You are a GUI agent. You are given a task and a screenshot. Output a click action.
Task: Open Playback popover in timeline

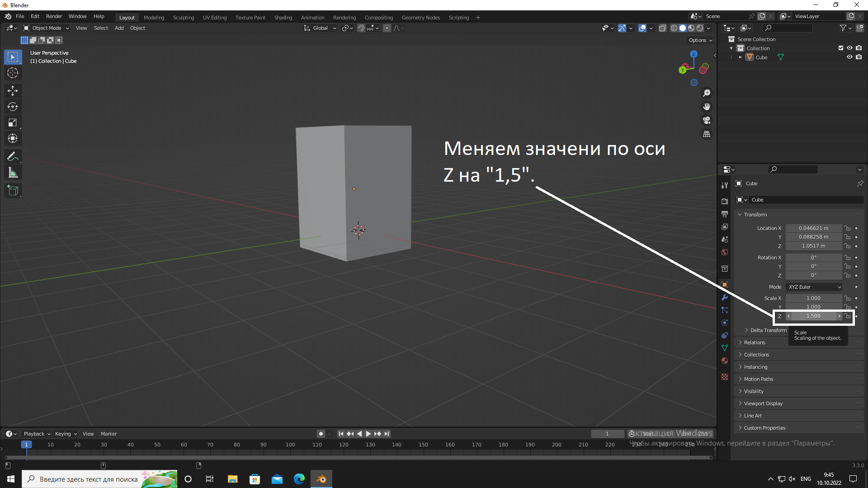click(x=37, y=434)
